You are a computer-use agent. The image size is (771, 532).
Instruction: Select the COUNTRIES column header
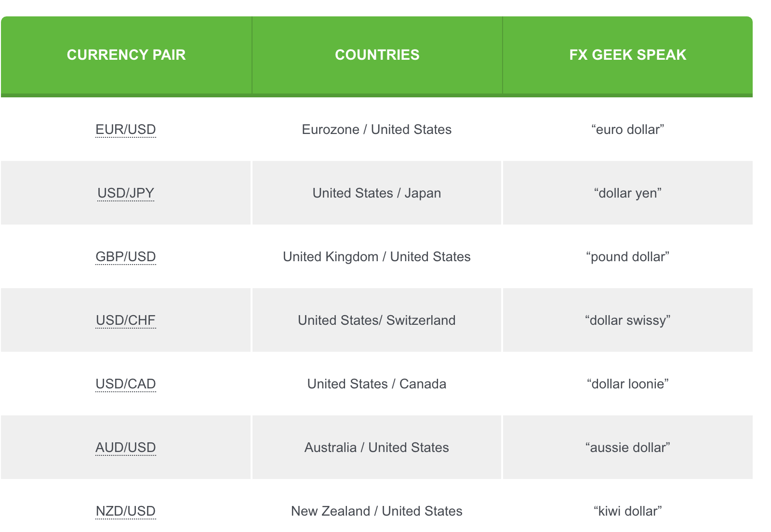pos(377,55)
